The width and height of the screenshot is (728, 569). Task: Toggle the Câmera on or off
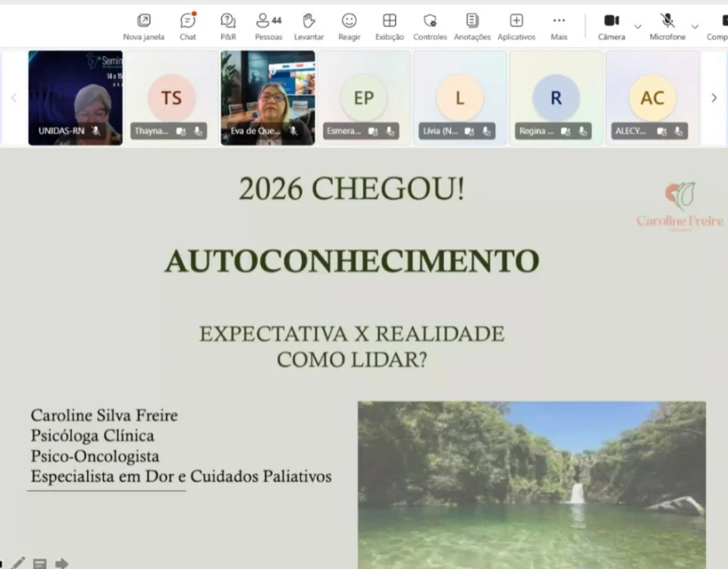(611, 25)
